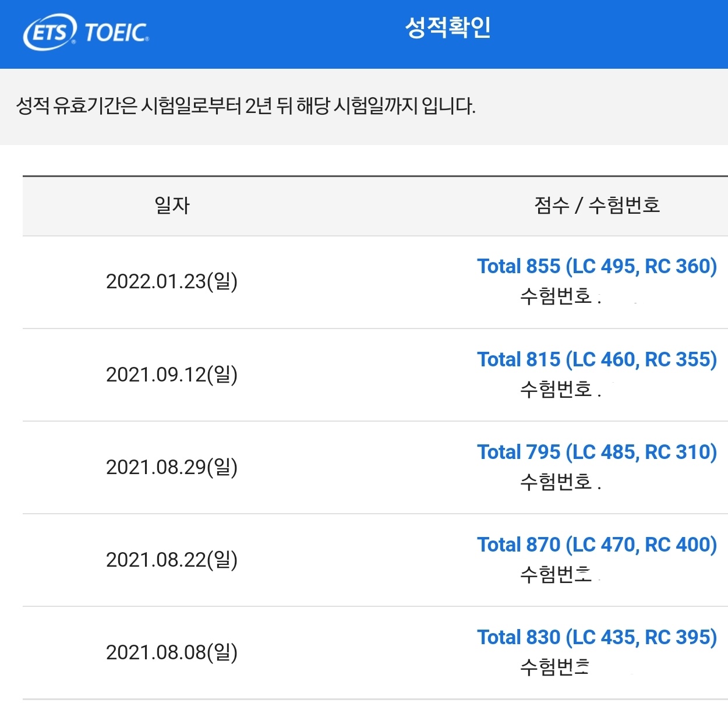
Task: Select the 2021.09.12 test date cell
Action: pyautogui.click(x=172, y=375)
